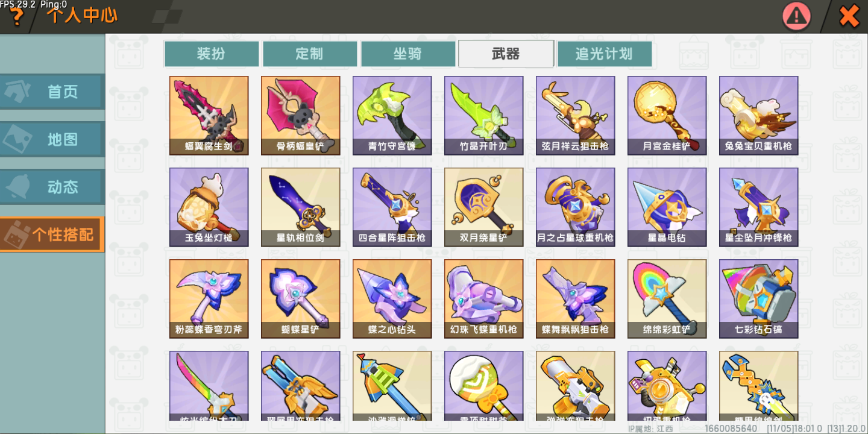Click the red warning report icon

pyautogui.click(x=796, y=16)
